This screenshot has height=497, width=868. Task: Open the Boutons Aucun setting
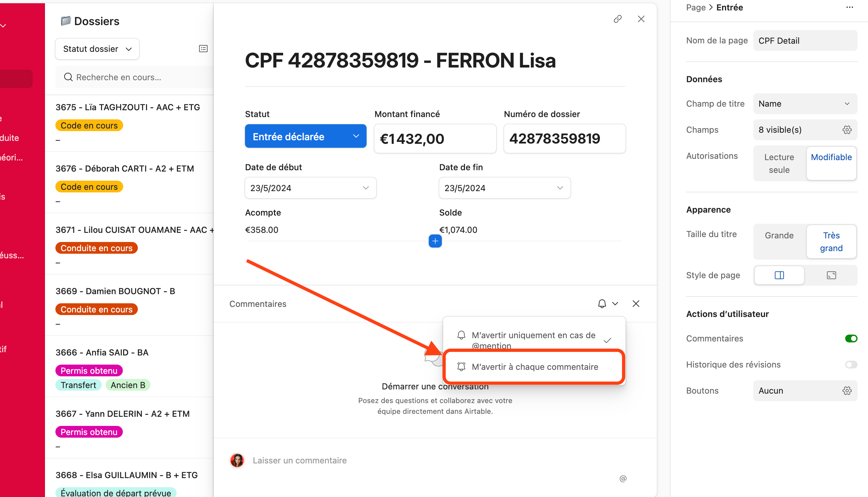click(x=805, y=390)
